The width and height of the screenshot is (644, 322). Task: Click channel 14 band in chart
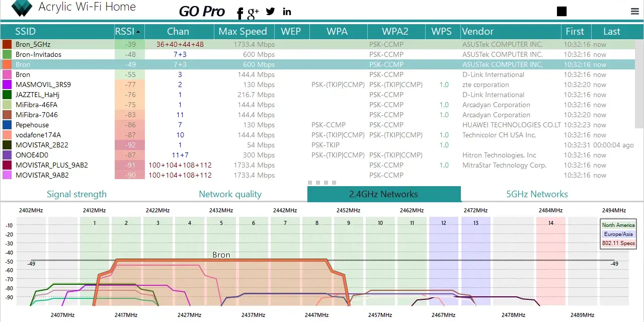551,261
